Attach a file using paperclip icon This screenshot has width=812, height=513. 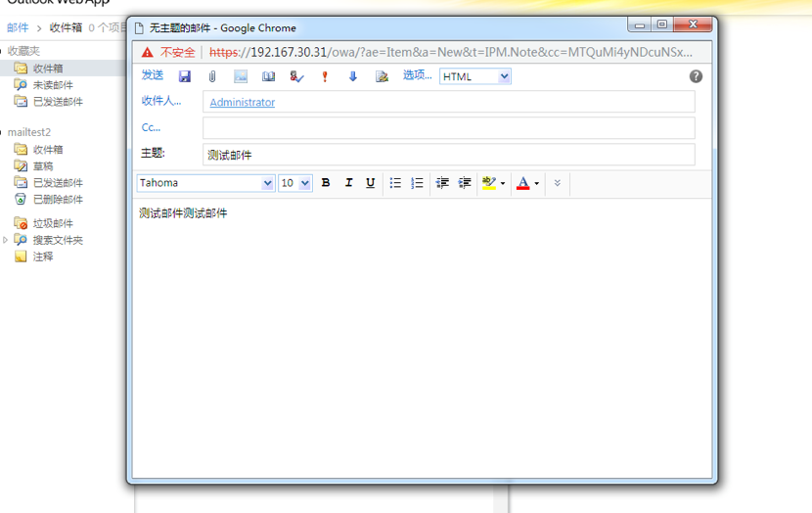[212, 76]
